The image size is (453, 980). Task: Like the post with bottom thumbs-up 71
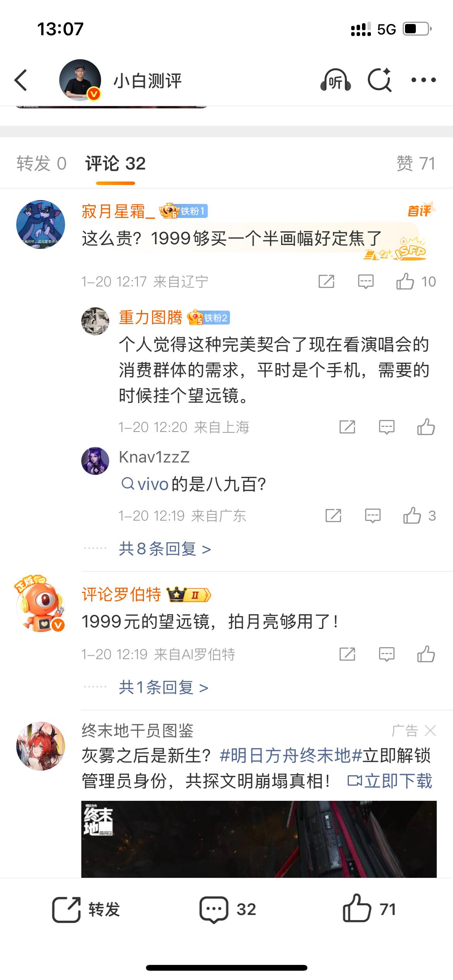point(369,909)
